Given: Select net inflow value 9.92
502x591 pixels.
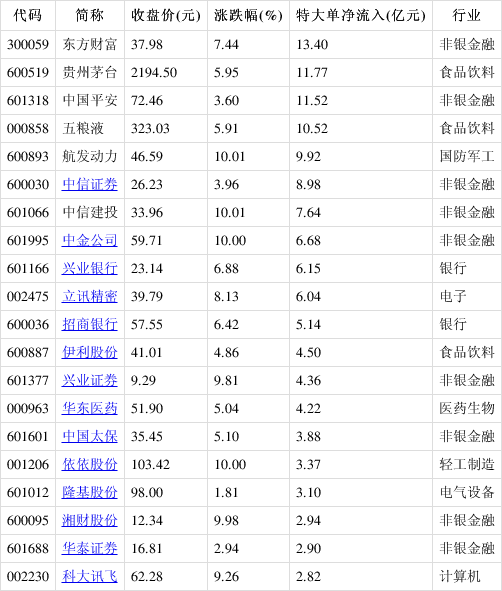Looking at the screenshot, I should click(x=308, y=156).
